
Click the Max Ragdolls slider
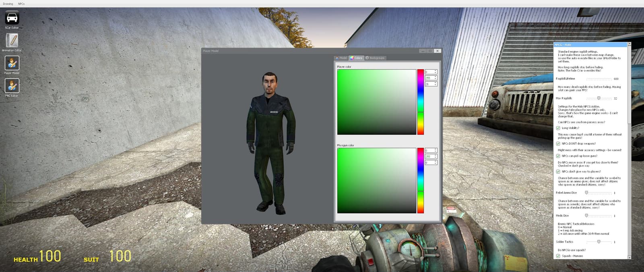[x=599, y=98]
